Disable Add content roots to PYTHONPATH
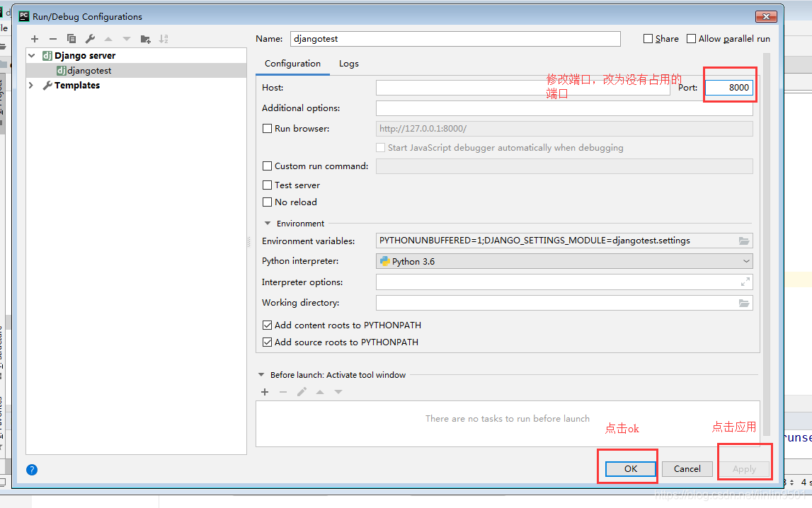 tap(268, 325)
